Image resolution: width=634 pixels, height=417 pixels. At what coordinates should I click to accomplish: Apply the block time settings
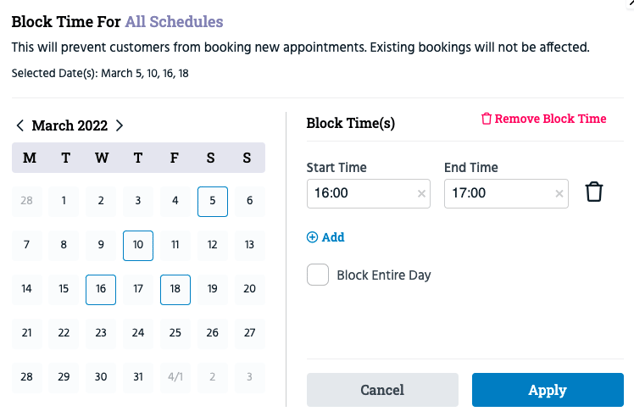coord(547,390)
